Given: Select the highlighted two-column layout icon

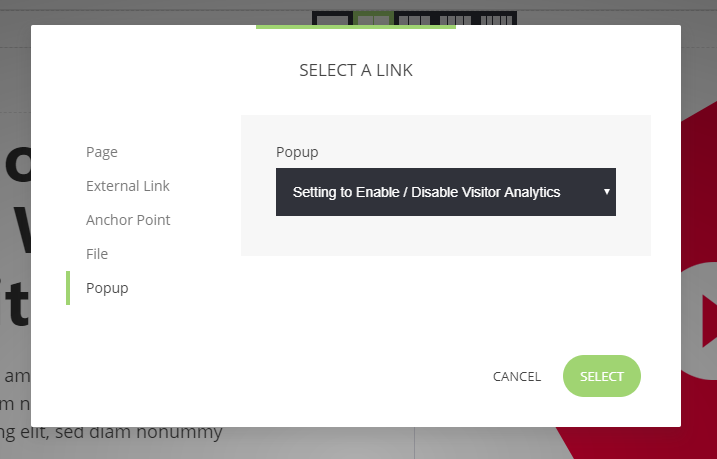Looking at the screenshot, I should [373, 19].
